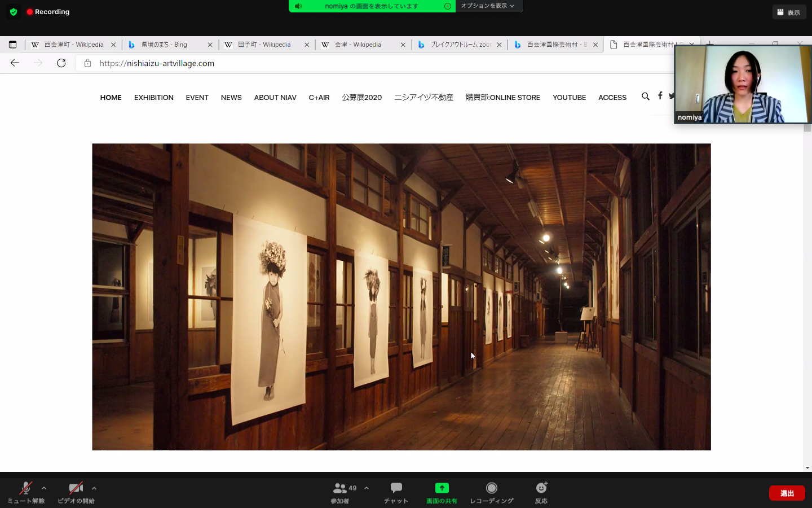
Task: Close the 県境のまち Bing tab
Action: [210, 45]
